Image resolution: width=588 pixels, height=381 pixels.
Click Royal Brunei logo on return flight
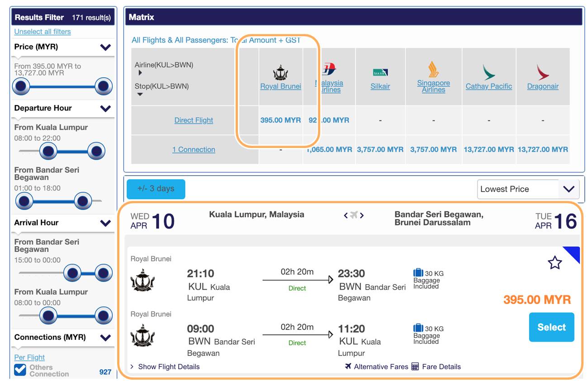142,335
